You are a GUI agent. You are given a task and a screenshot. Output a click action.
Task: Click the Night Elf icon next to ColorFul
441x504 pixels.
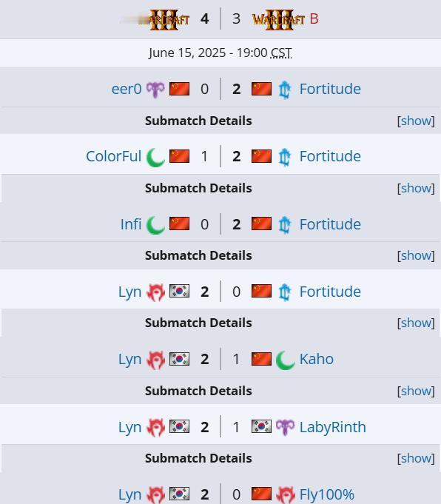pos(155,157)
